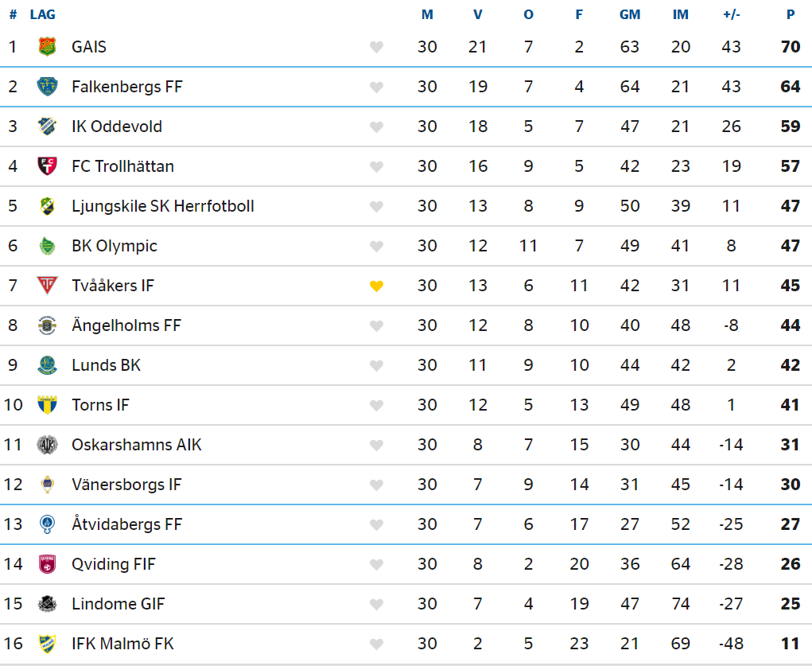Viewport: 812px width, 666px height.
Task: Toggle the heart next to Lunds BK
Action: click(x=376, y=365)
